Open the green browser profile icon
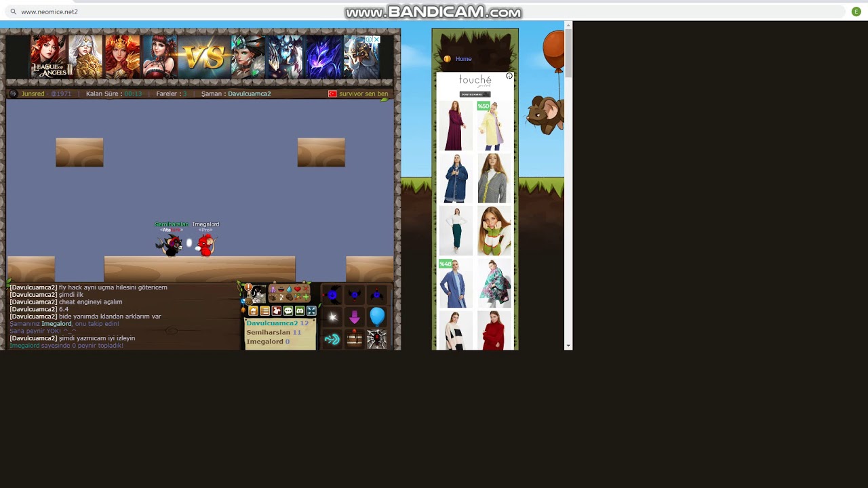The height and width of the screenshot is (488, 868). coord(856,12)
